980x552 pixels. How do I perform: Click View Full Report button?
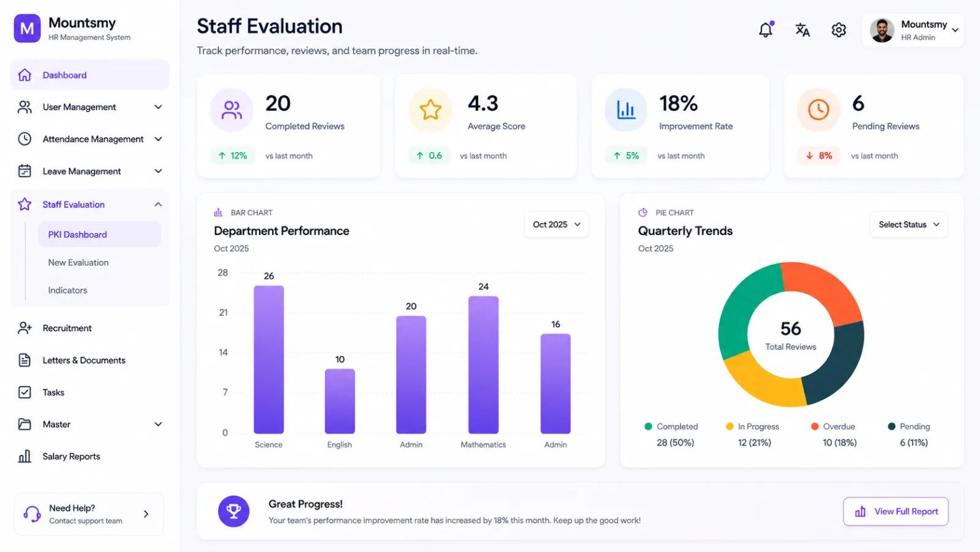[895, 512]
